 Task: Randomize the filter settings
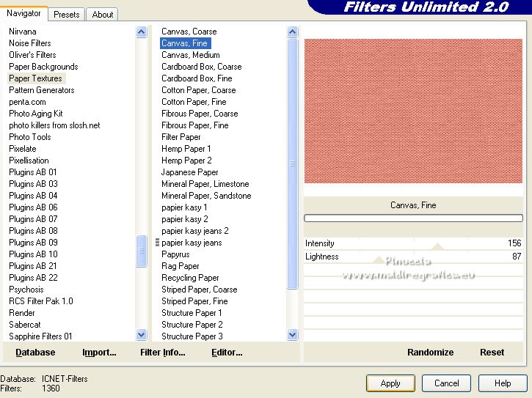point(431,353)
